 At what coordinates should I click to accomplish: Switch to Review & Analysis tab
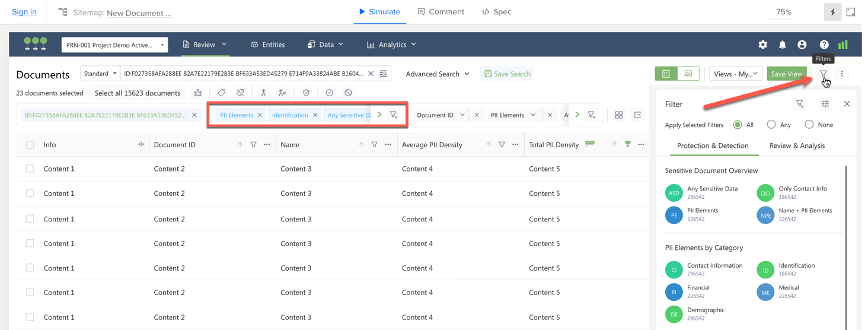click(796, 145)
